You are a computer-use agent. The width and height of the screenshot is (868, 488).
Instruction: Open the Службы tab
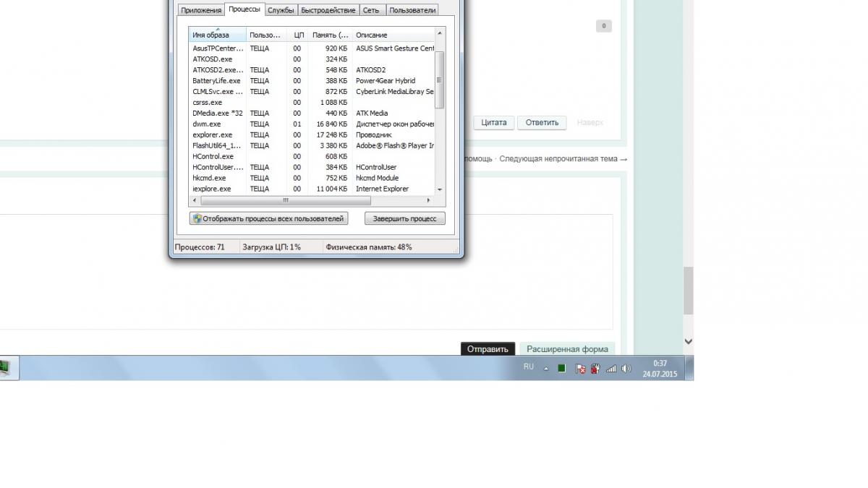tap(281, 10)
